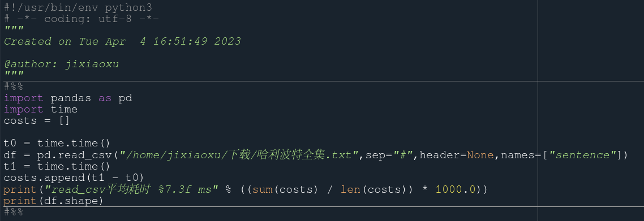Click the sep="#" argument
644x221 pixels.
click(x=389, y=155)
